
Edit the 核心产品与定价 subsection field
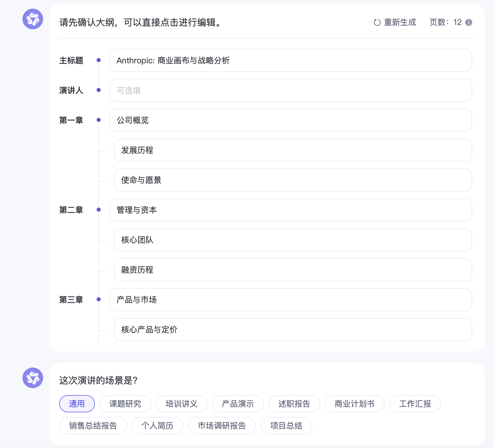coord(293,330)
